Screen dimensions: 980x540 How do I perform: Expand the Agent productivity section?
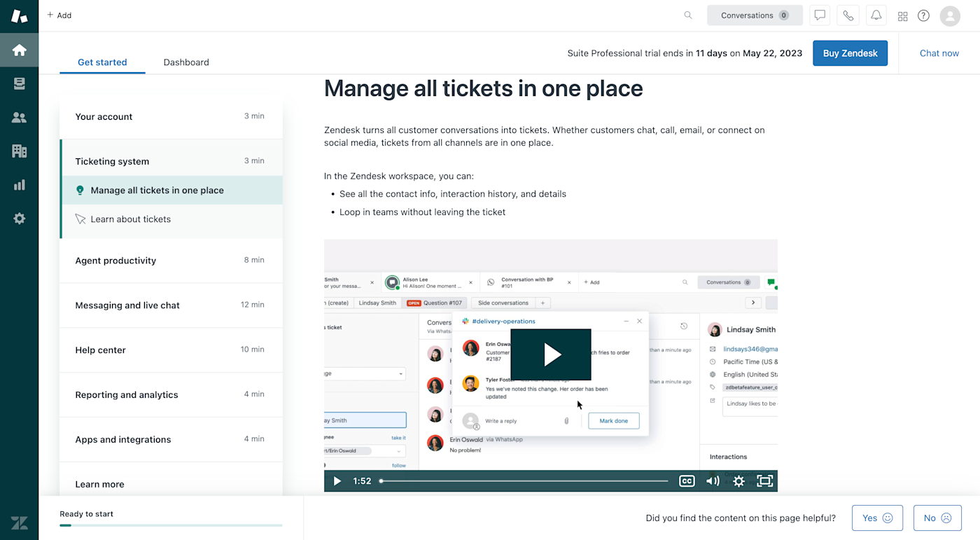point(171,261)
